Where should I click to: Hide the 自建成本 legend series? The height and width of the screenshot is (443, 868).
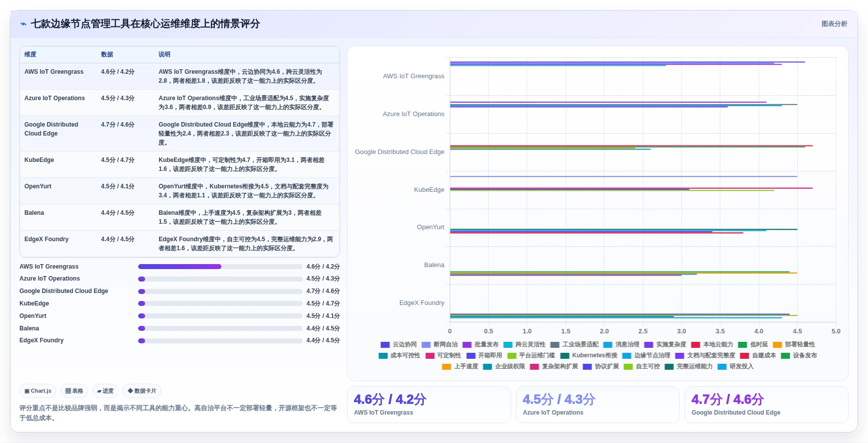click(758, 355)
